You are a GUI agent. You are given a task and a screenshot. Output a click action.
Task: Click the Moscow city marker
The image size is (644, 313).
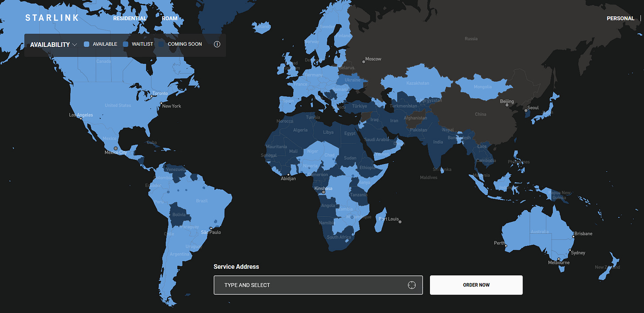pyautogui.click(x=364, y=61)
